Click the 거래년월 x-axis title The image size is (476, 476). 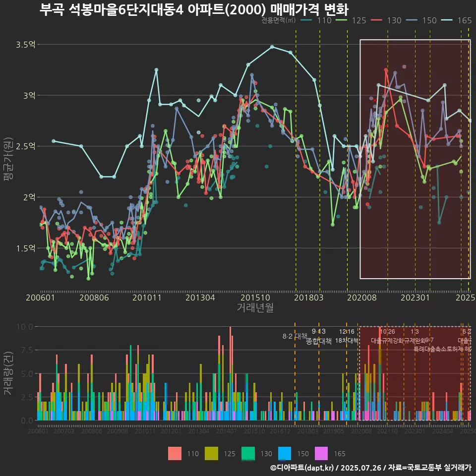[x=255, y=307]
